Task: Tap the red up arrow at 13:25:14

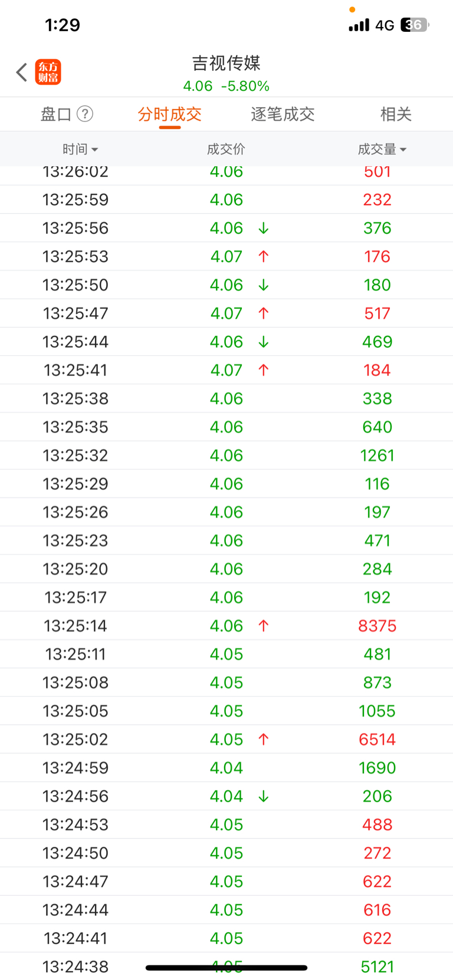Action: 264,626
